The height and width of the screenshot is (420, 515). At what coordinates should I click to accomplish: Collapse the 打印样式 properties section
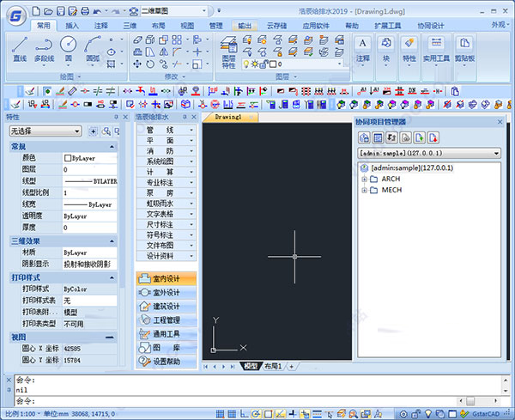[112, 277]
